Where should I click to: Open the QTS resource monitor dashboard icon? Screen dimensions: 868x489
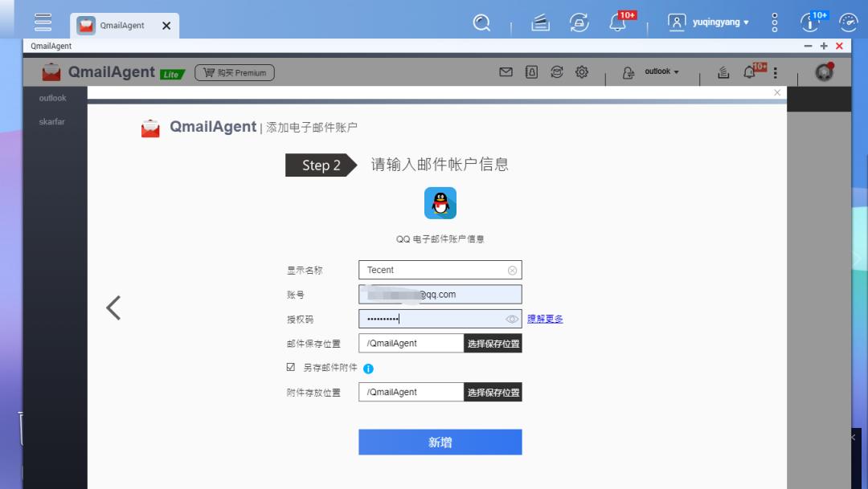pos(849,22)
